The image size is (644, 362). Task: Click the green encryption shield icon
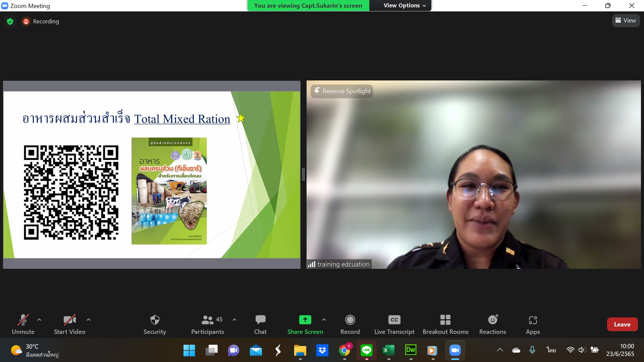[10, 21]
